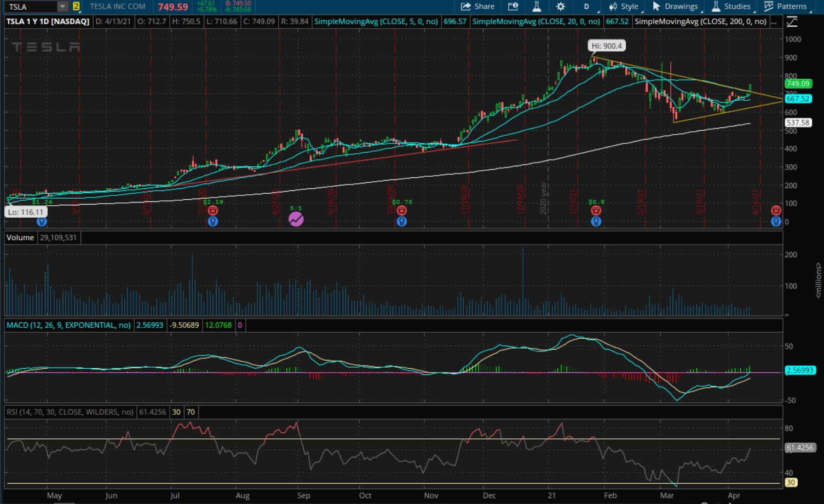
Task: Click blue lightbulb icon below $0.8 earnings
Action: pyautogui.click(x=596, y=222)
